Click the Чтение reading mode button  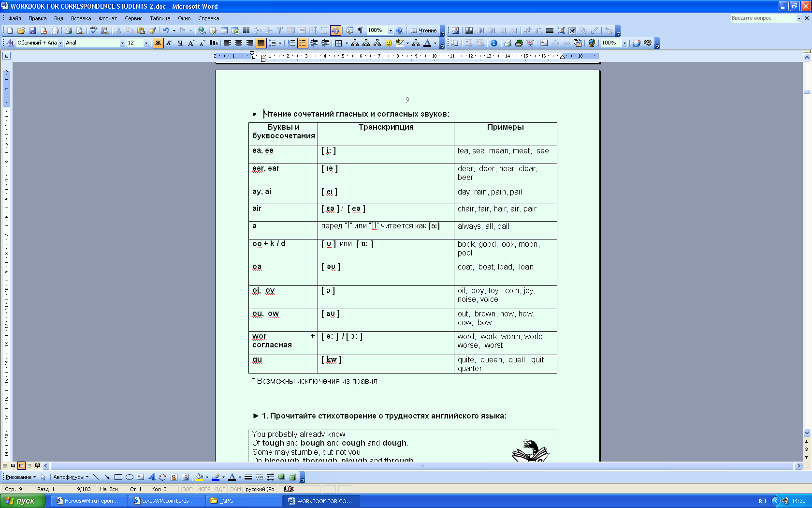424,30
